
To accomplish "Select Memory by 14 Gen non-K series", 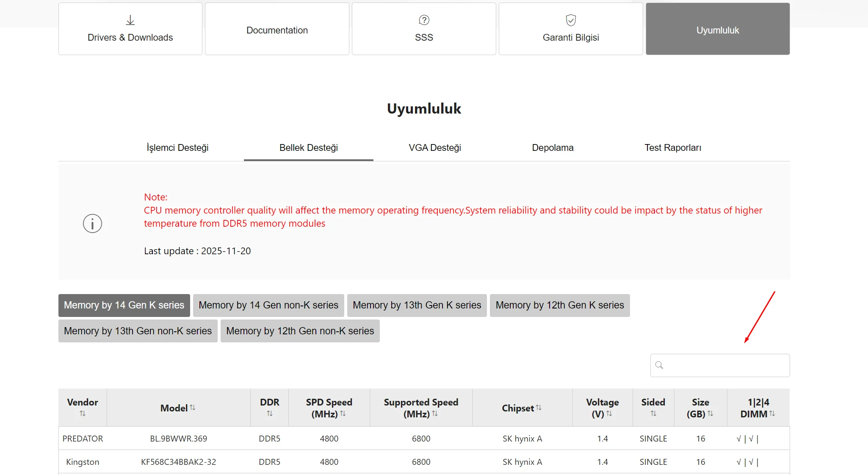I will (x=268, y=305).
